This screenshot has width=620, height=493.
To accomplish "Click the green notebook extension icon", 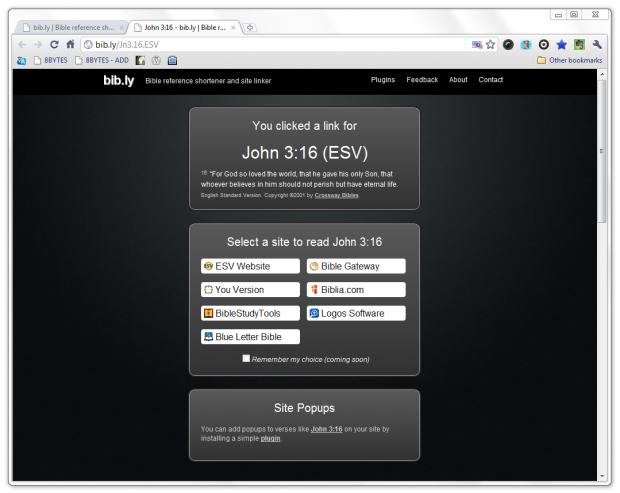I will click(579, 45).
